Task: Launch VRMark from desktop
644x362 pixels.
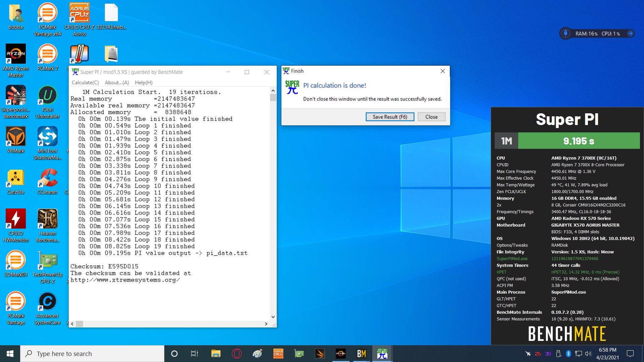Action: 15,140
